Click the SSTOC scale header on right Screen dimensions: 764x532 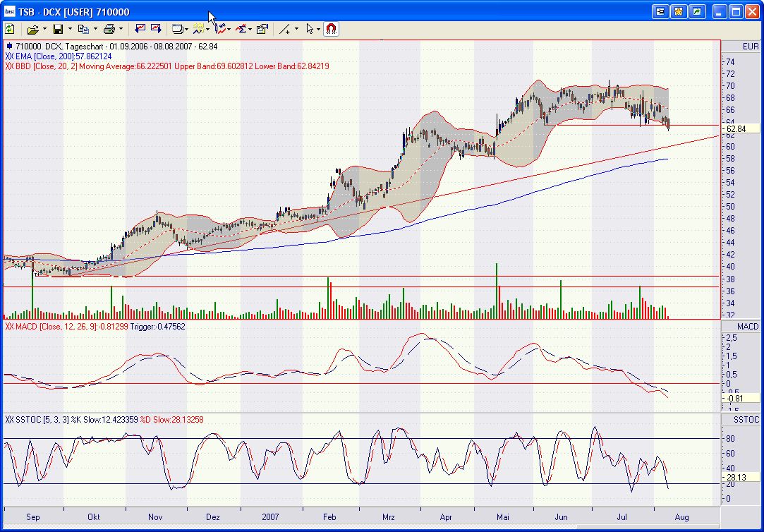pos(746,420)
